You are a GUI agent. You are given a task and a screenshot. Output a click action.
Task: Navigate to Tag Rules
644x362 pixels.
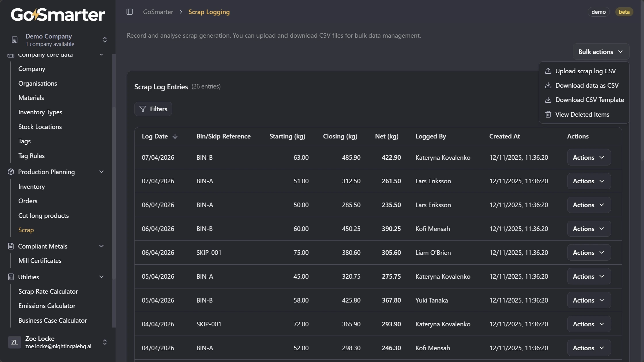pyautogui.click(x=31, y=155)
